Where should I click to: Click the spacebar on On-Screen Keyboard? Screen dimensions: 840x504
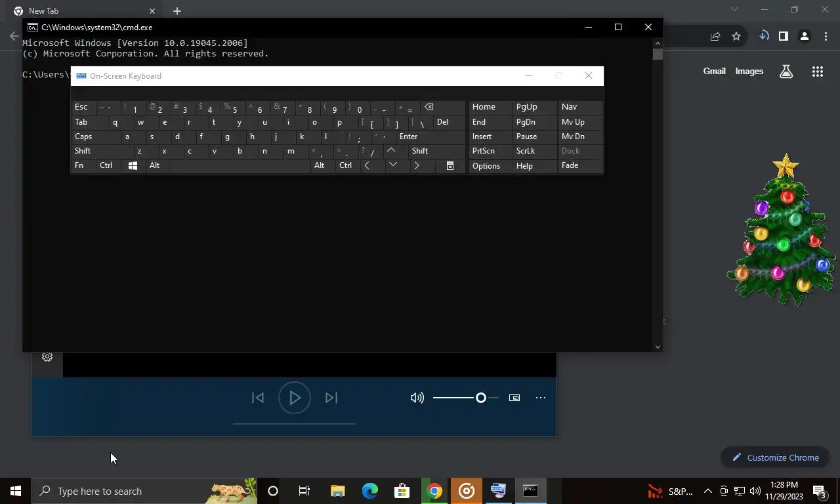click(240, 166)
